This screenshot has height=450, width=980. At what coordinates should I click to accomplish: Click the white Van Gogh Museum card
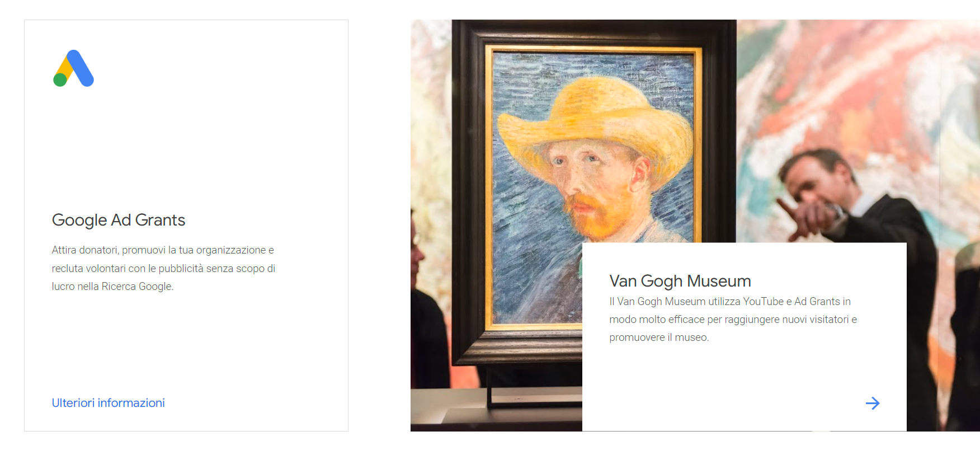coord(744,337)
